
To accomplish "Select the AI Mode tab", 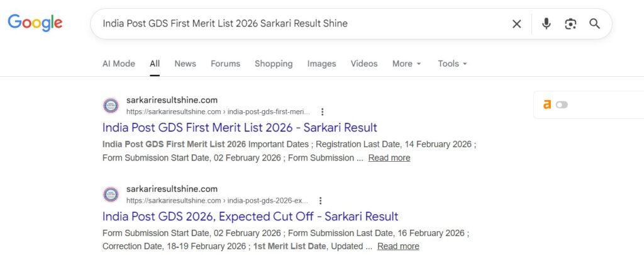I will point(118,64).
